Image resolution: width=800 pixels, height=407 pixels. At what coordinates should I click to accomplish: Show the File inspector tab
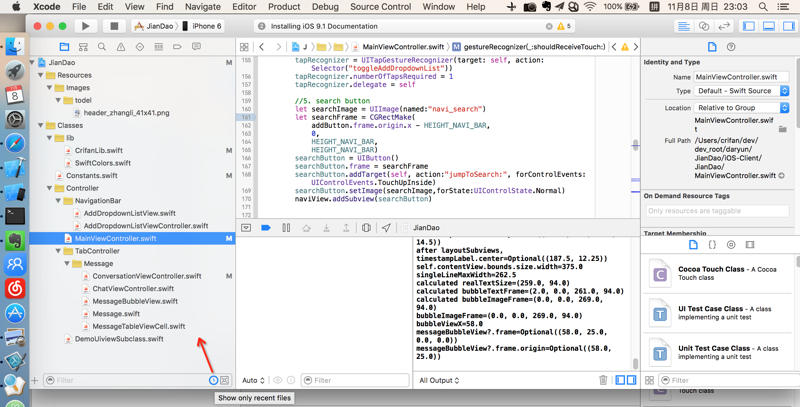[712, 47]
